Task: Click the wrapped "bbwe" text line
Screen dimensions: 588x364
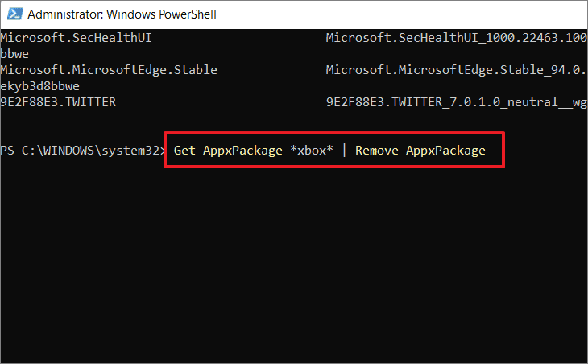Action: [x=16, y=53]
